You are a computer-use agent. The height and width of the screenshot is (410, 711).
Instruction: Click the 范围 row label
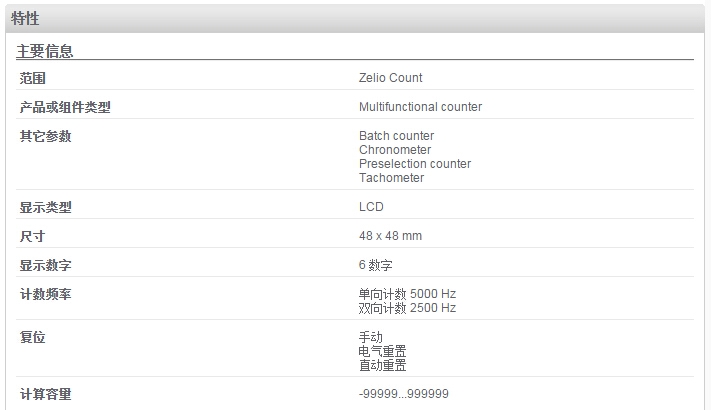click(32, 78)
